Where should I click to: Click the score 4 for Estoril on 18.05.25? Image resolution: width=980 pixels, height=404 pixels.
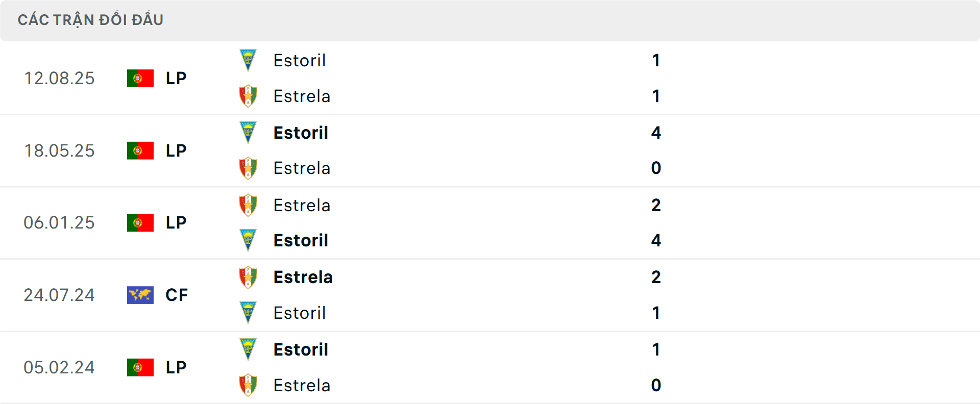[x=656, y=133]
